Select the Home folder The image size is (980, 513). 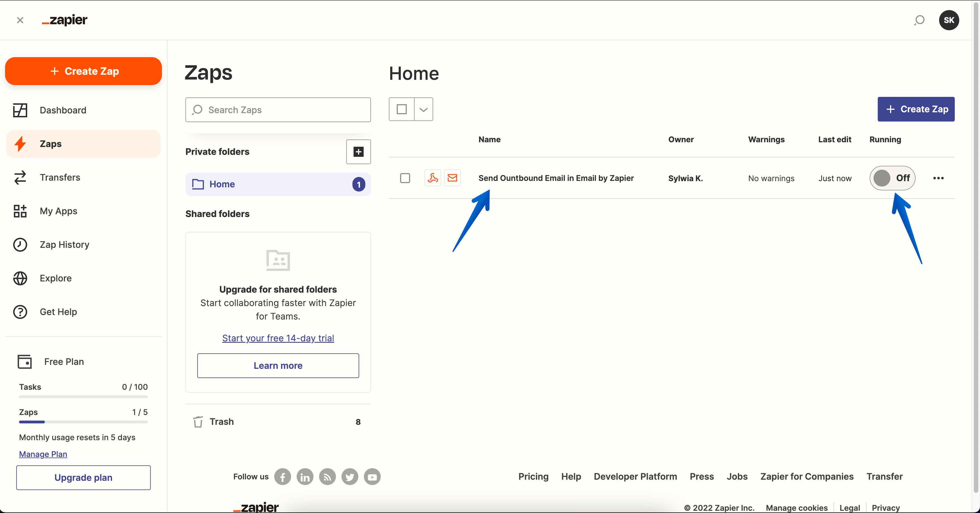278,185
